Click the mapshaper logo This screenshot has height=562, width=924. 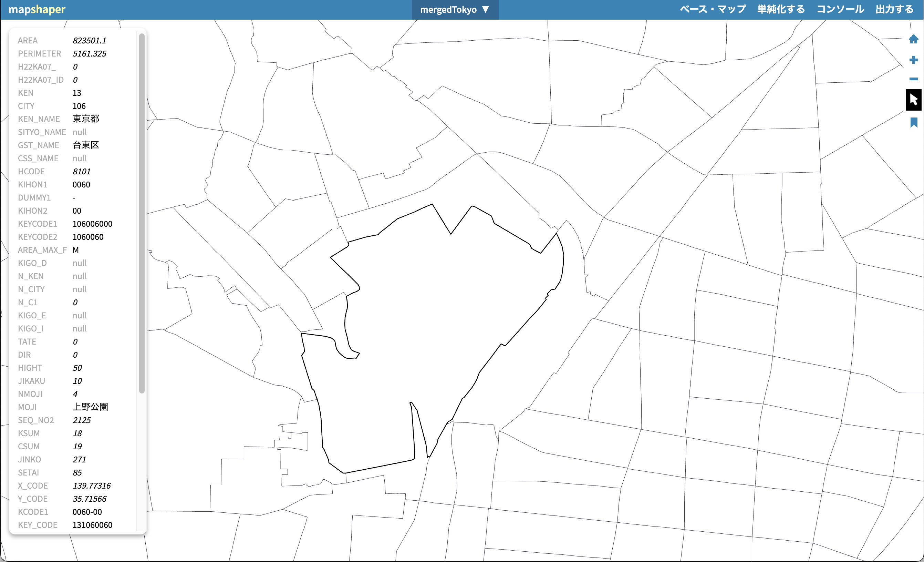tap(37, 9)
